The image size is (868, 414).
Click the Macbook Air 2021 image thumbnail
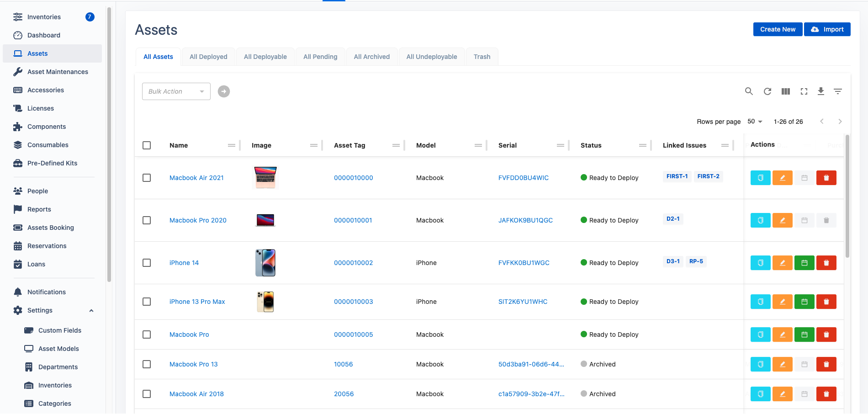coord(265,178)
